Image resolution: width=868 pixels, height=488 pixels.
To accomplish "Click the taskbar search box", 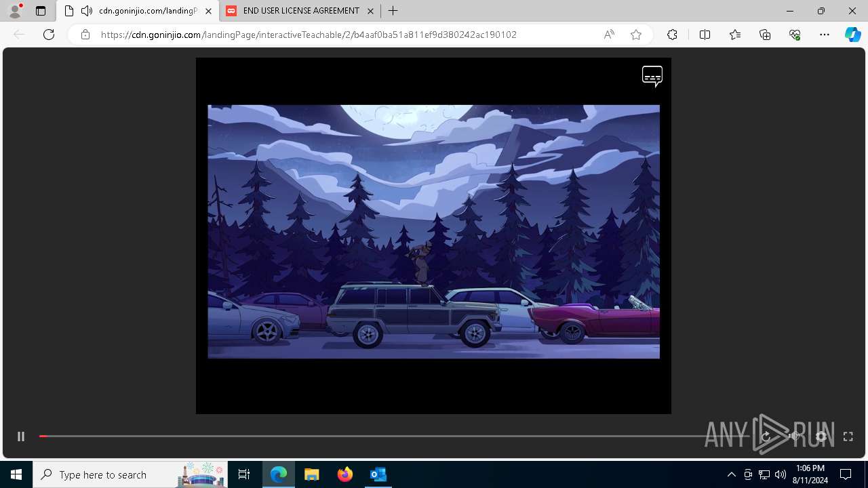I will coord(131,474).
